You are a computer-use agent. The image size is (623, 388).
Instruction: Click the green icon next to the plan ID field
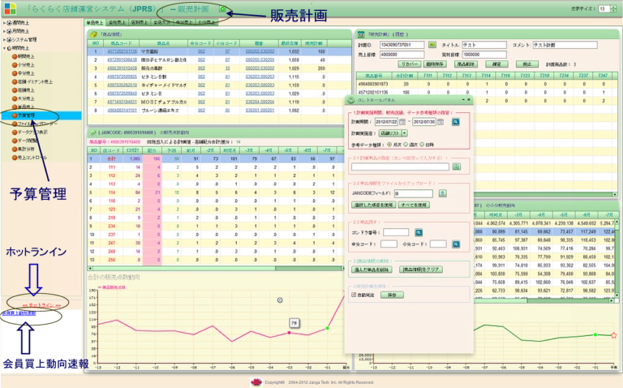click(x=432, y=45)
